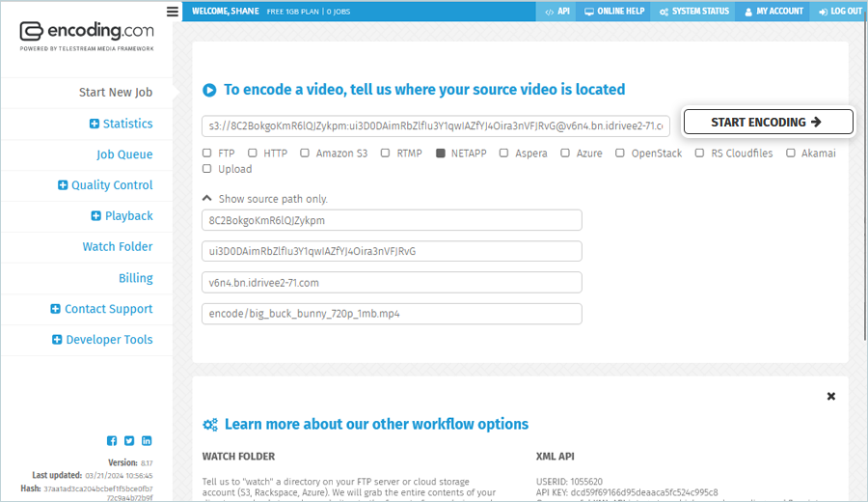Click Log Out in top bar
This screenshot has width=868, height=502.
click(839, 11)
